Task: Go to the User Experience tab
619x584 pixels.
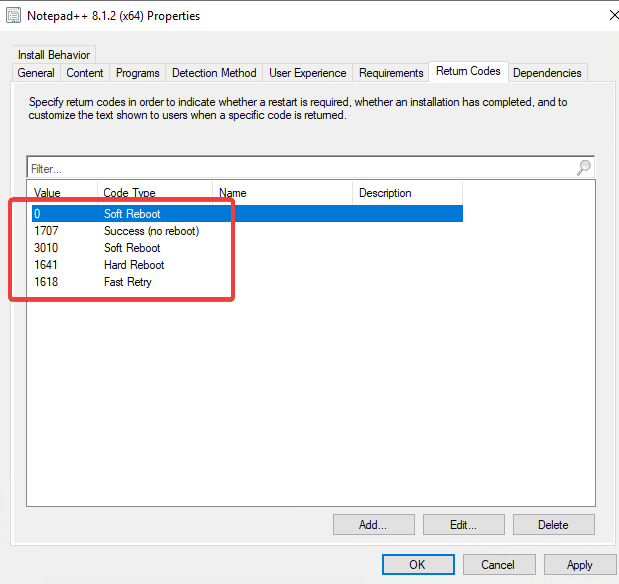Action: coord(308,73)
